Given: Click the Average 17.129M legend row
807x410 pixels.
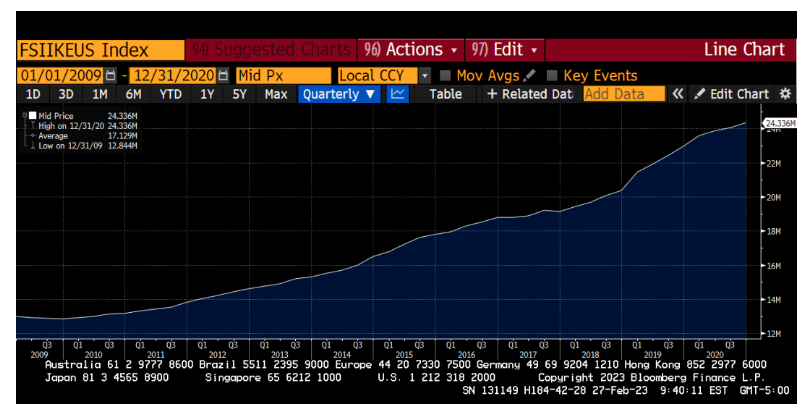Looking at the screenshot, I should point(82,136).
